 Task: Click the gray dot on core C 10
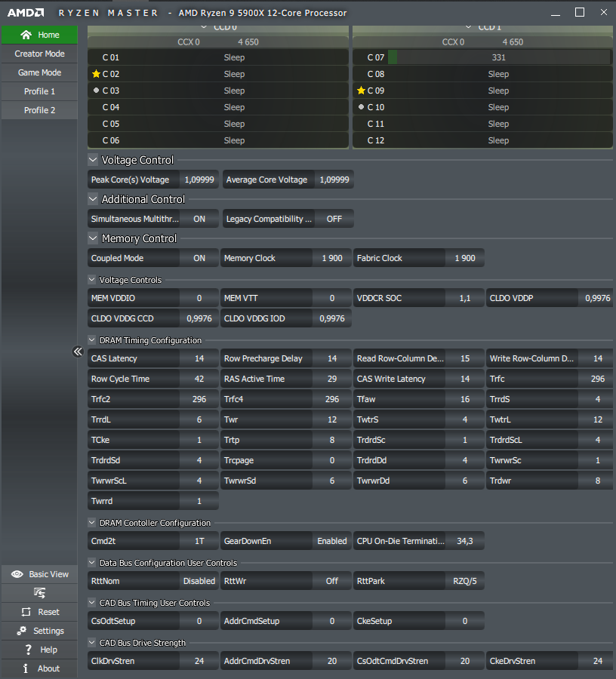click(361, 106)
